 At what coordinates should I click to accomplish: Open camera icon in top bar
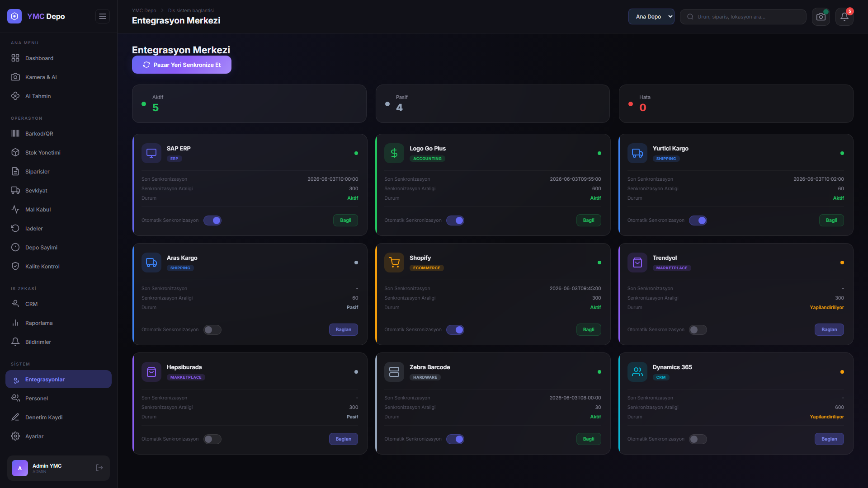(821, 17)
